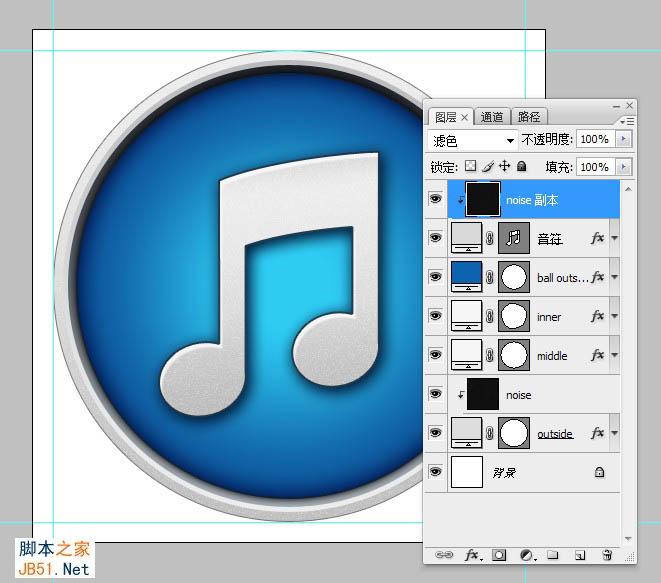Open the 不透明度 opacity slider arrow
The image size is (661, 583).
coord(623,139)
